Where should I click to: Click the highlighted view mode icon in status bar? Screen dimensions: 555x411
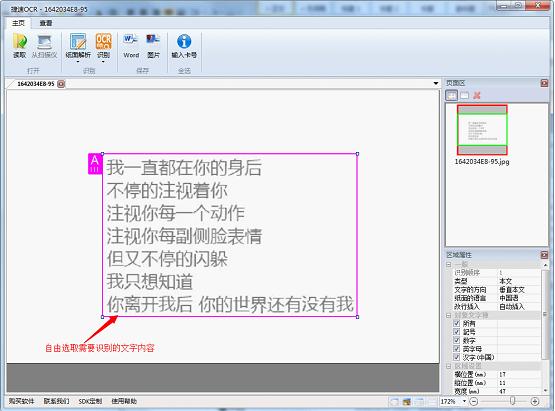(407, 401)
